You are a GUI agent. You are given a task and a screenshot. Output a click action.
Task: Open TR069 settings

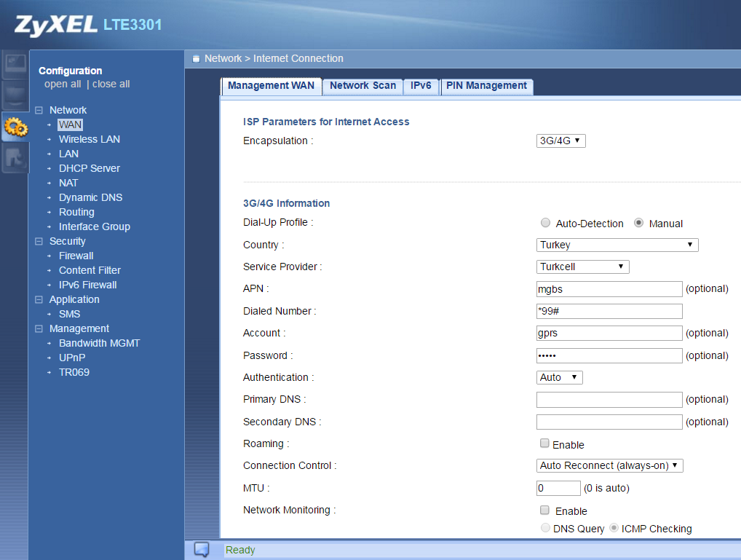[x=74, y=373]
